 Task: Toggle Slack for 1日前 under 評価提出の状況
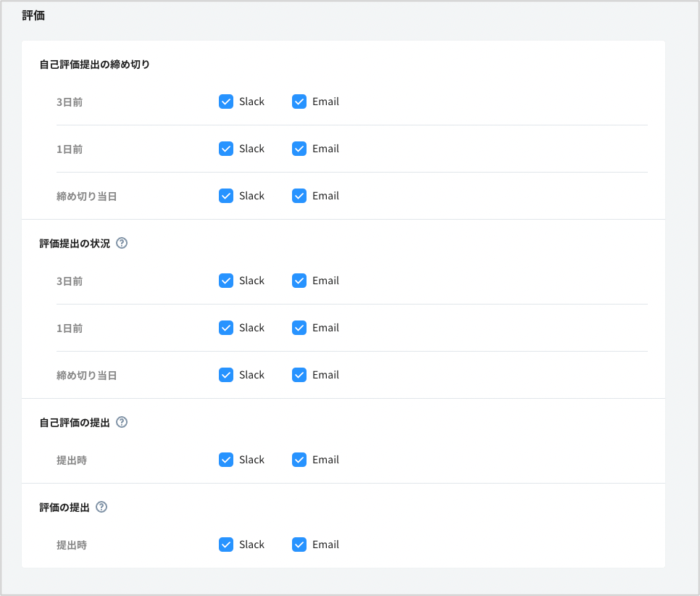[x=226, y=328]
